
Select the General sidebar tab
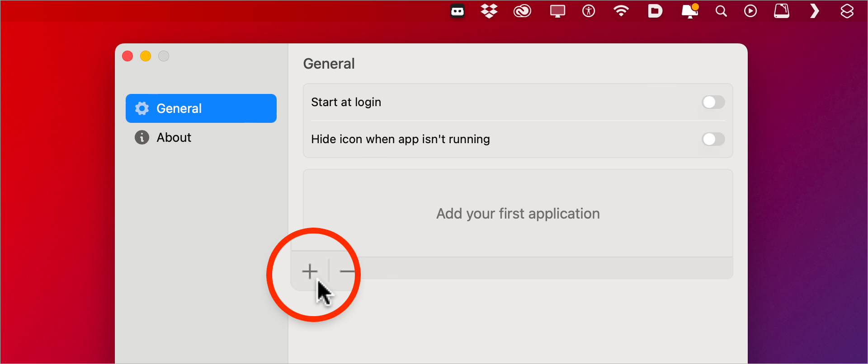click(x=201, y=108)
